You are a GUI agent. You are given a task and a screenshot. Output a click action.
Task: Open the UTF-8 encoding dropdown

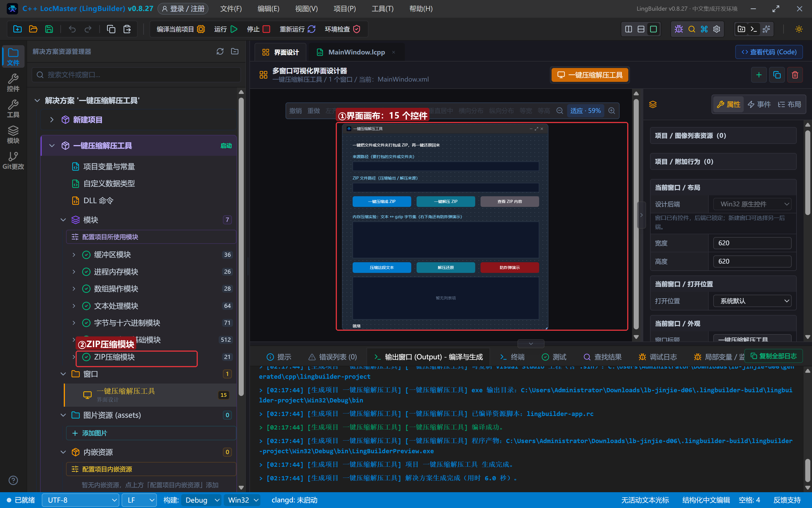(x=81, y=500)
